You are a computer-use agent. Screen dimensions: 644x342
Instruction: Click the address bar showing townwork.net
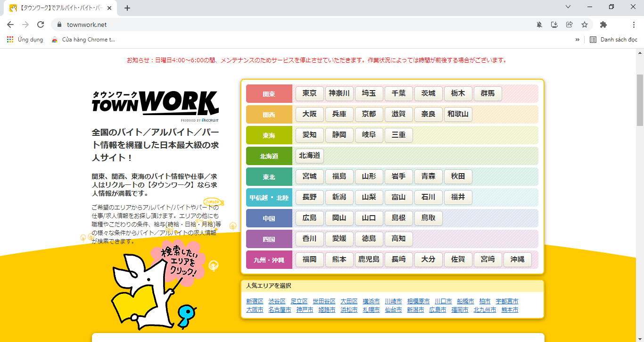(x=283, y=25)
